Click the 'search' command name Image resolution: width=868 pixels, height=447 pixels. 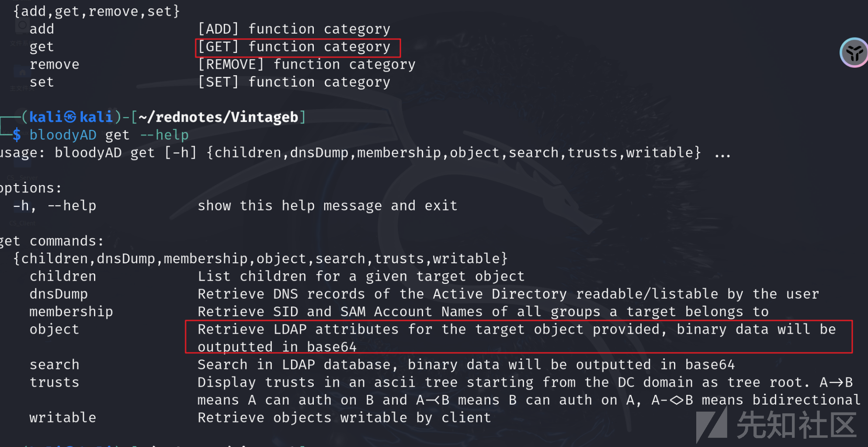54,364
